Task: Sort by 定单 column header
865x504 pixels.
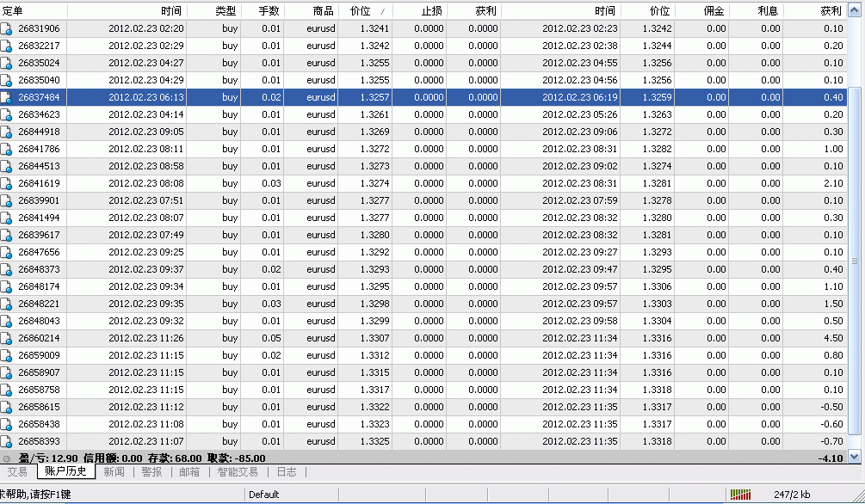Action: pos(34,11)
